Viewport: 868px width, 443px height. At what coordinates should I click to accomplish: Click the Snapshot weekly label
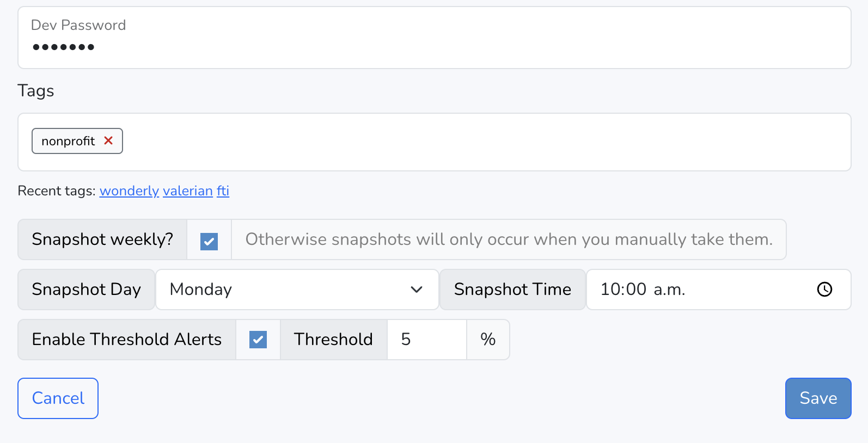(102, 239)
